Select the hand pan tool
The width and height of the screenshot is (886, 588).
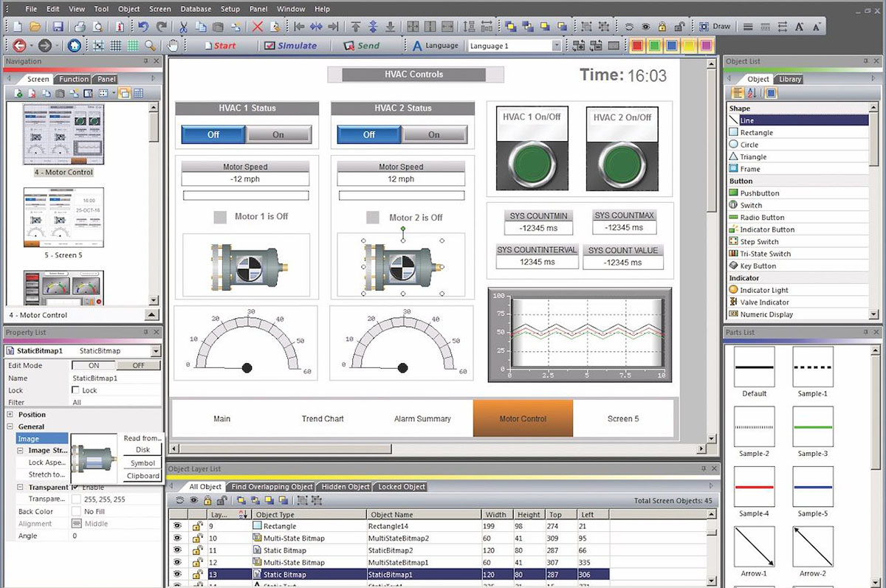173,46
